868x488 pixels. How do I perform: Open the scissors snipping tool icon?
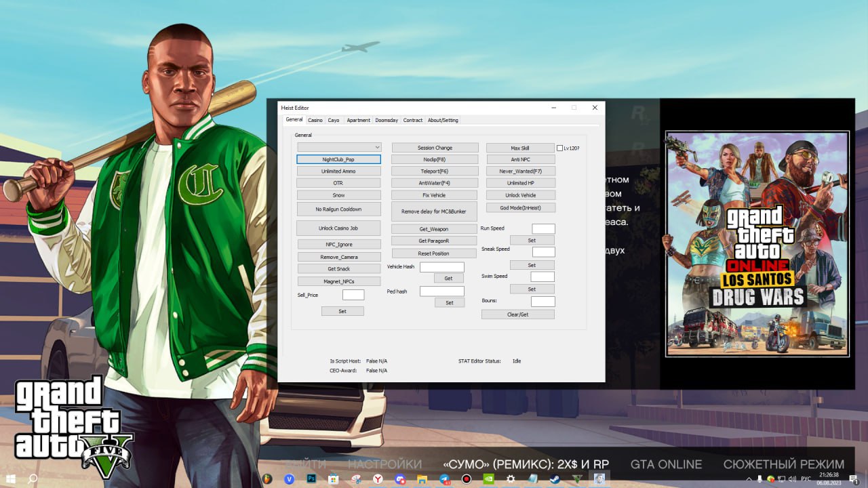(x=356, y=479)
